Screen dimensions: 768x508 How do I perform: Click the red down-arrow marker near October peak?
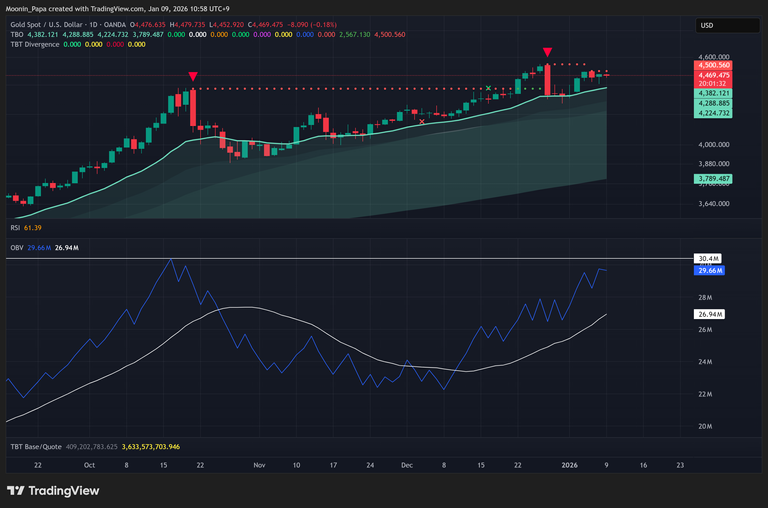192,76
